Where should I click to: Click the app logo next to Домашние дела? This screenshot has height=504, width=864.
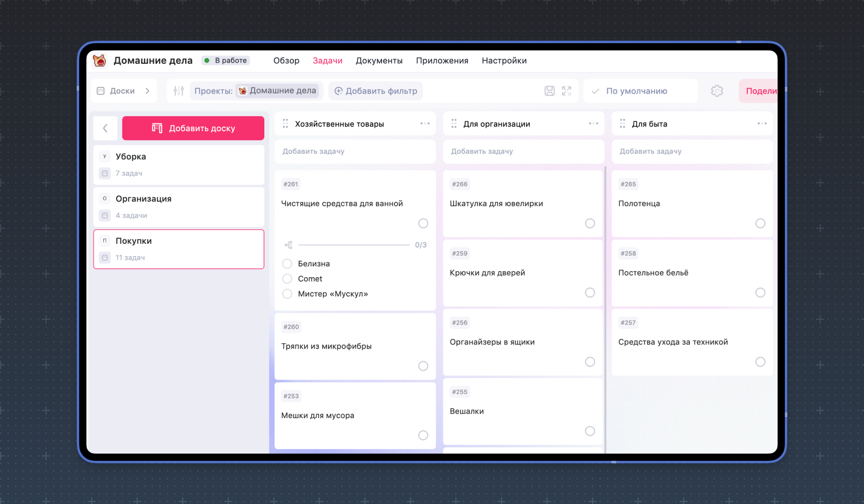100,61
